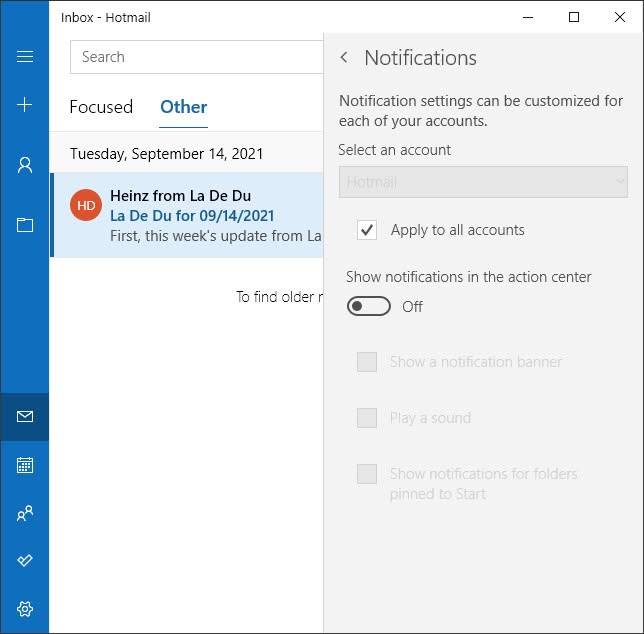Open the accounts person icon
The image size is (644, 634).
(25, 165)
